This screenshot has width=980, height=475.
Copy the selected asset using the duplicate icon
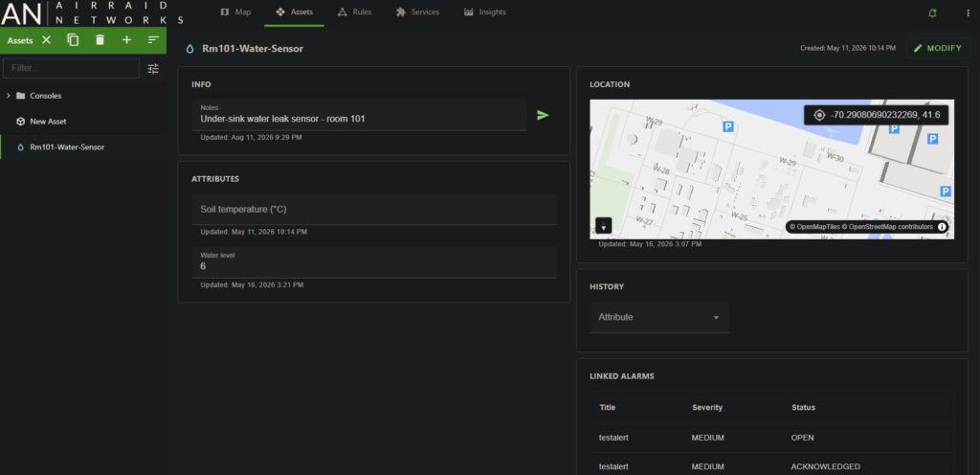point(73,40)
